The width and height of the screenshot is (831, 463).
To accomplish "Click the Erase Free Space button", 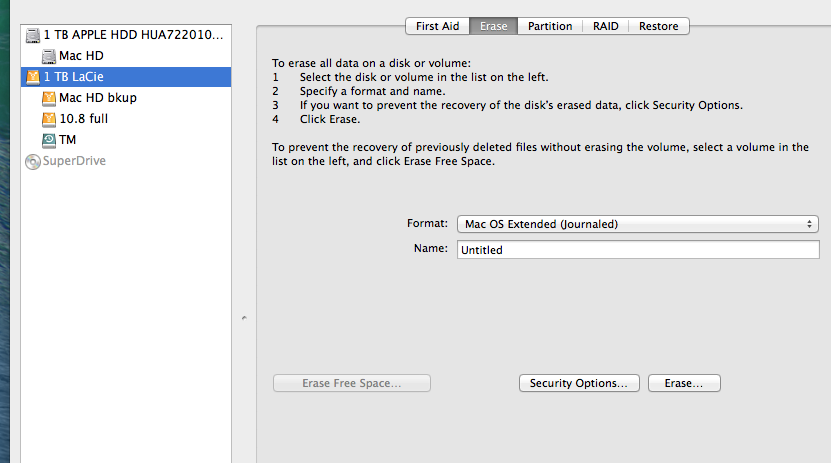I will pos(351,383).
